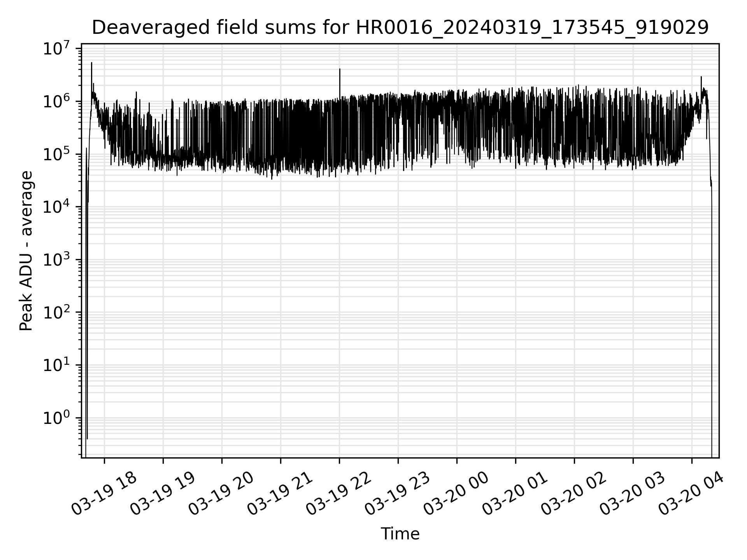Click the x-axis tick label '03-19 20'
The image size is (747, 560).
point(221,494)
